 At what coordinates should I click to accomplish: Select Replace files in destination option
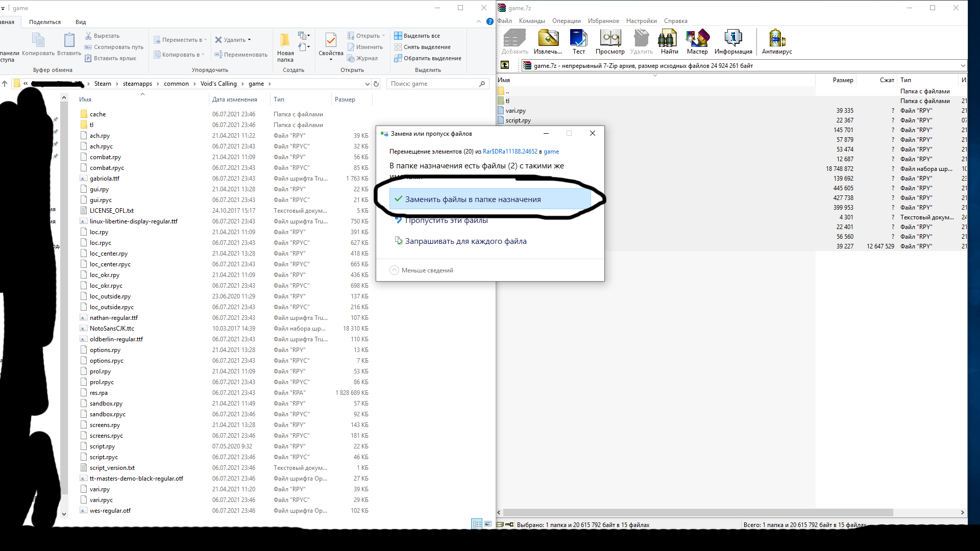click(x=473, y=199)
